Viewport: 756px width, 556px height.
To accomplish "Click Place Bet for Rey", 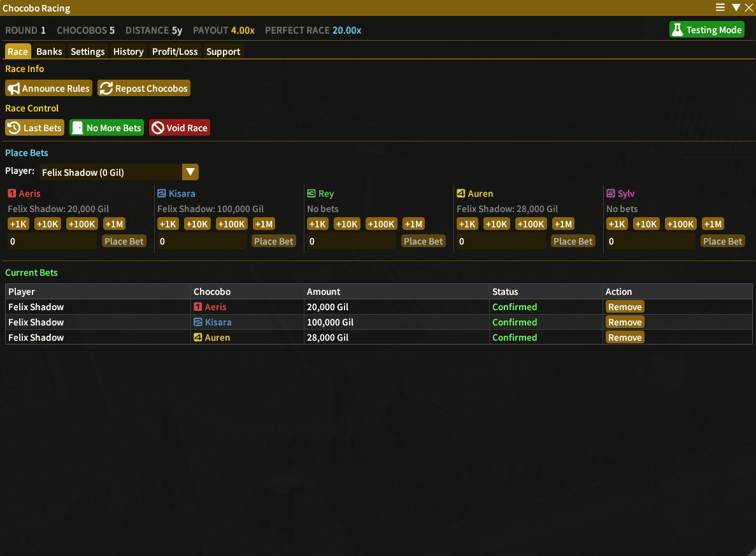I will pos(424,241).
